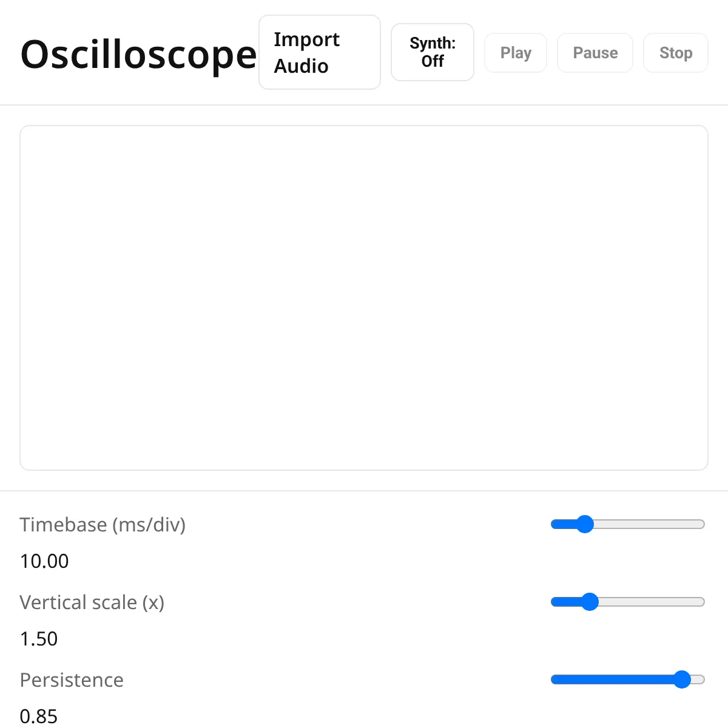Image resolution: width=728 pixels, height=728 pixels.
Task: Click the filled blue part of Persistence track
Action: [x=613, y=679]
